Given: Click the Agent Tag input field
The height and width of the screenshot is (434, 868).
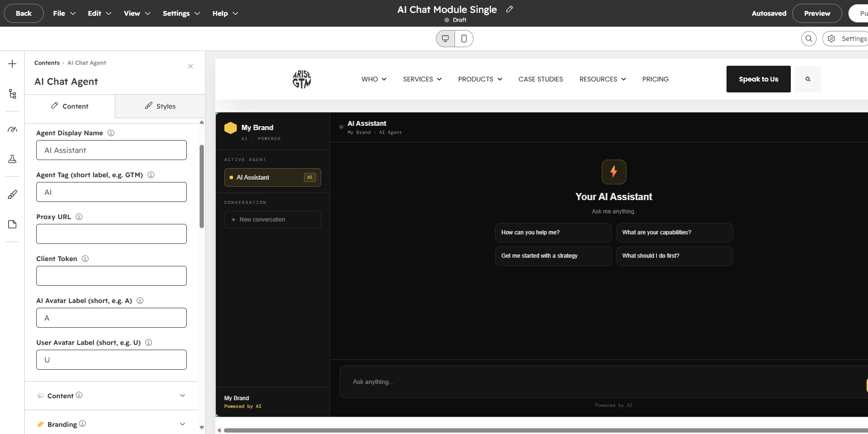Looking at the screenshot, I should (x=111, y=192).
